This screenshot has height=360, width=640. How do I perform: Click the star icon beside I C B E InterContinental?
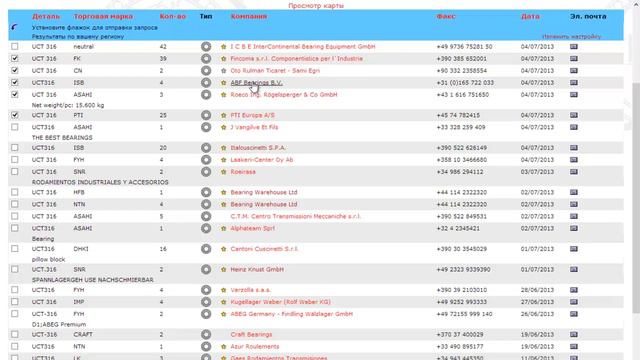tap(223, 47)
